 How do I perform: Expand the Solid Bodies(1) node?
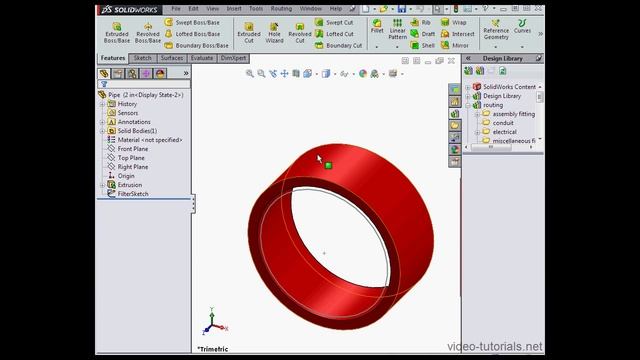pos(102,131)
